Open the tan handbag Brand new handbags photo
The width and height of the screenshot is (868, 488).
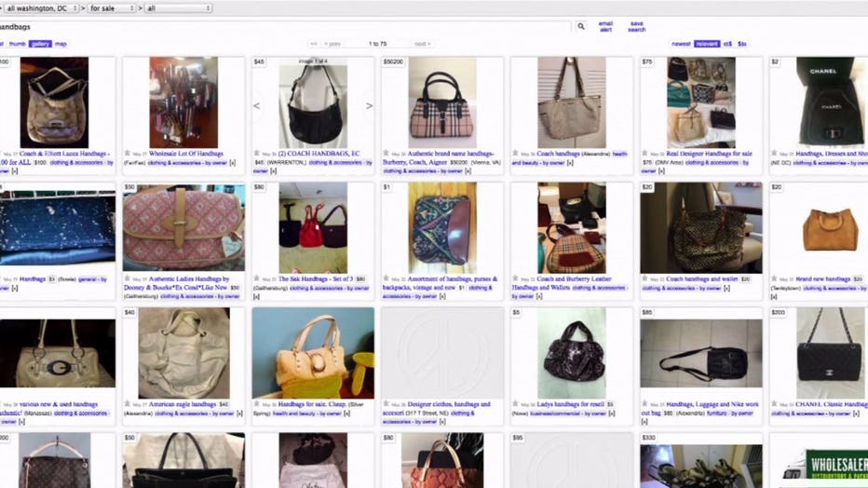(830, 228)
